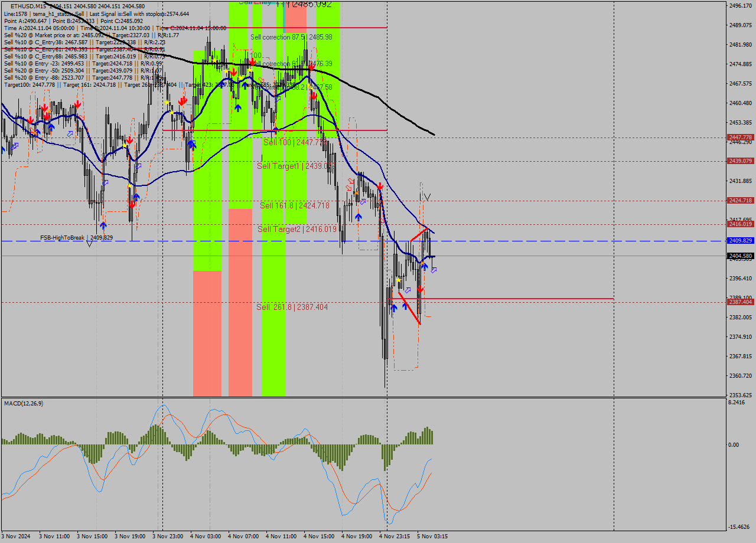Click the 2496.170 price scale value
This screenshot has width=756, height=543.
[x=741, y=5]
